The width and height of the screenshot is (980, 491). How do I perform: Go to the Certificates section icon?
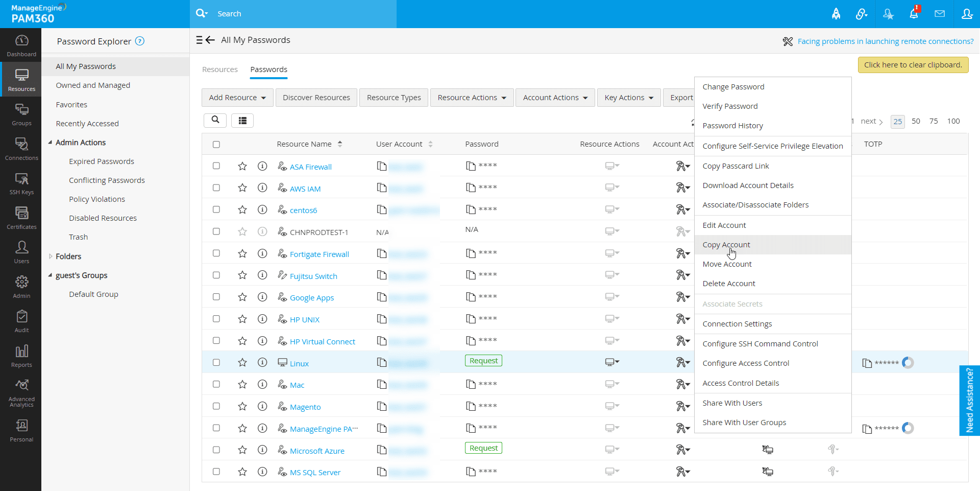coord(21,218)
